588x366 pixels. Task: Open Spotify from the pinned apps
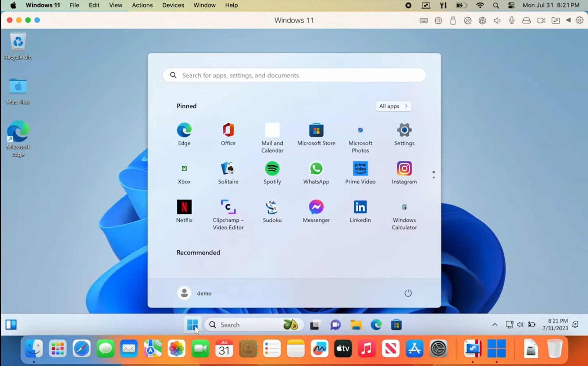click(x=272, y=173)
